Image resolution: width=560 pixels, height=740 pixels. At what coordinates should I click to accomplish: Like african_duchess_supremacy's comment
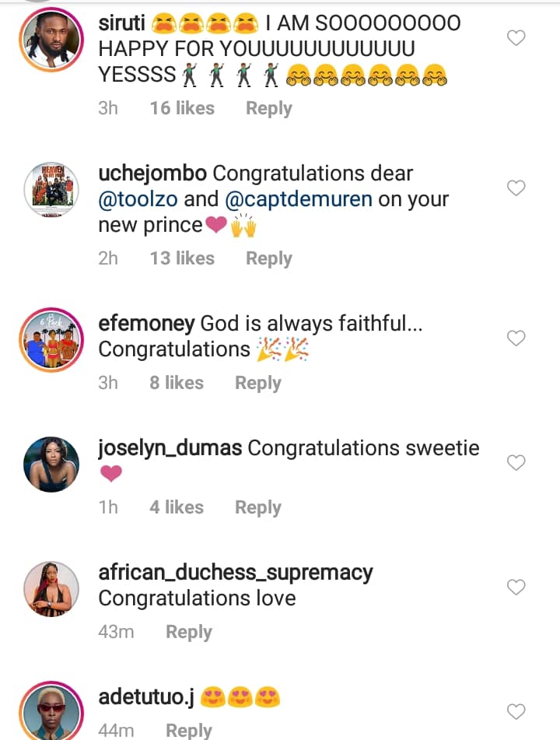516,587
